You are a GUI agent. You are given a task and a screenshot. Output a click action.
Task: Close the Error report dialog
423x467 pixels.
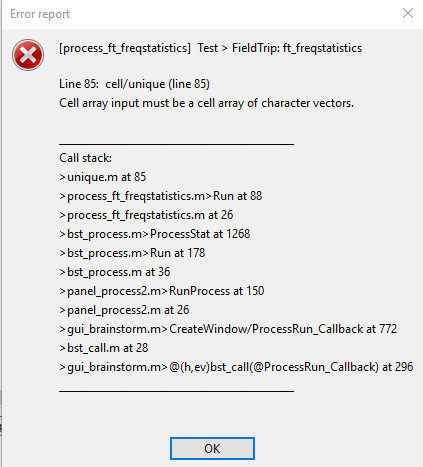[x=408, y=13]
